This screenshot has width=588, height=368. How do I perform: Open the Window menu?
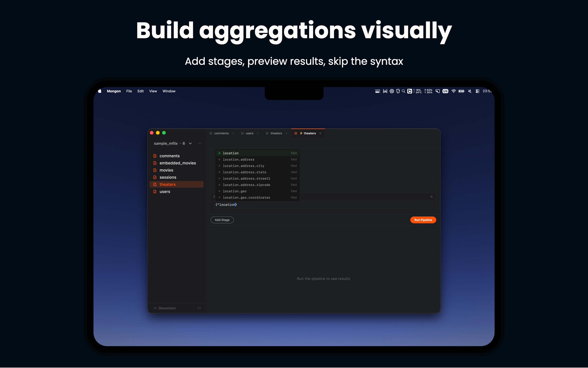click(x=169, y=91)
